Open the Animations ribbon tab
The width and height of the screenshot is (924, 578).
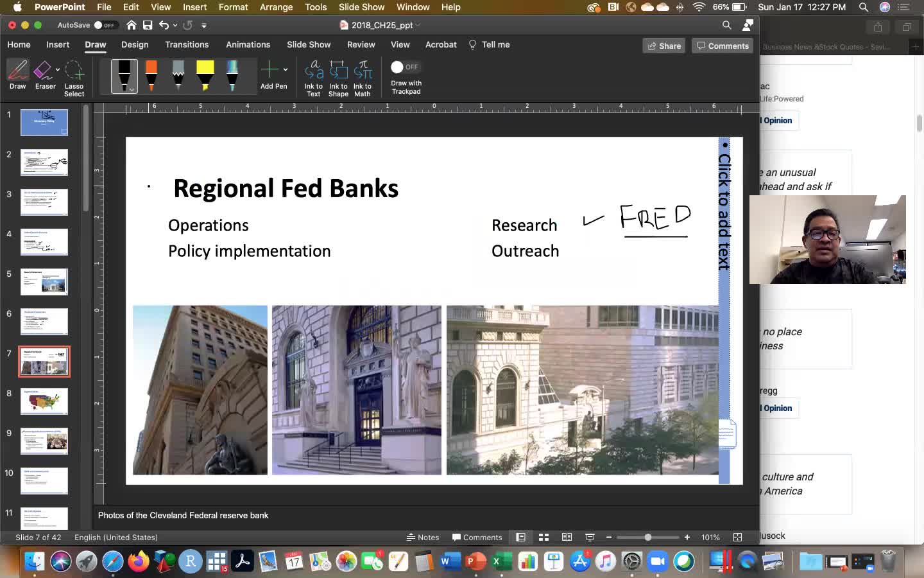point(248,44)
